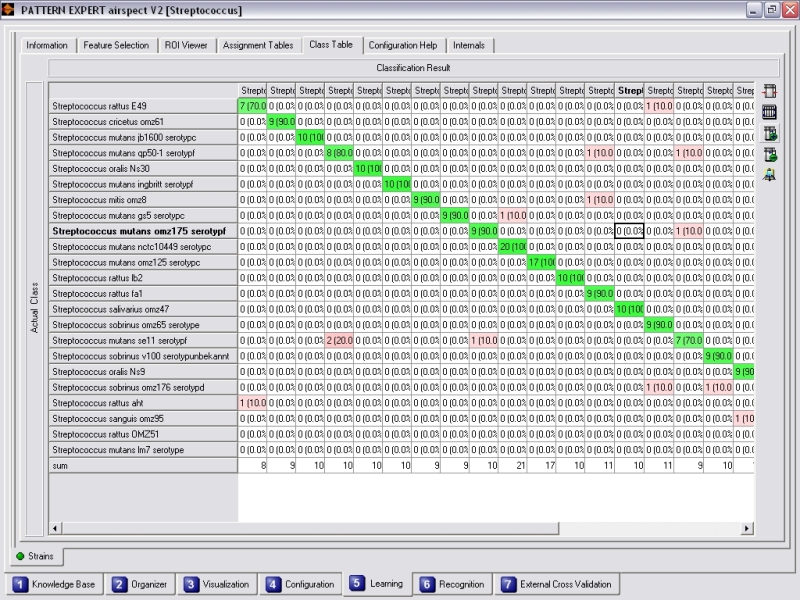Open step 6 Recognition
The height and width of the screenshot is (600, 800).
451,584
